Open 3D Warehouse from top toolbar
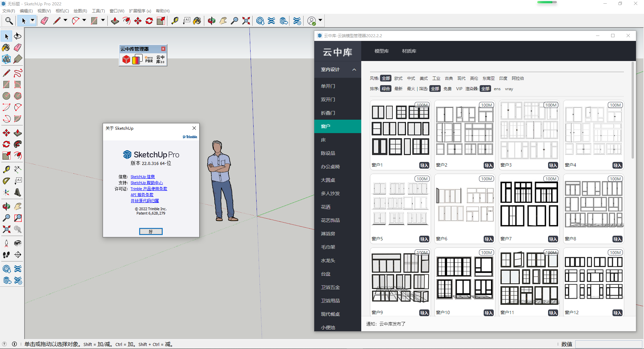The height and width of the screenshot is (349, 644). click(260, 21)
